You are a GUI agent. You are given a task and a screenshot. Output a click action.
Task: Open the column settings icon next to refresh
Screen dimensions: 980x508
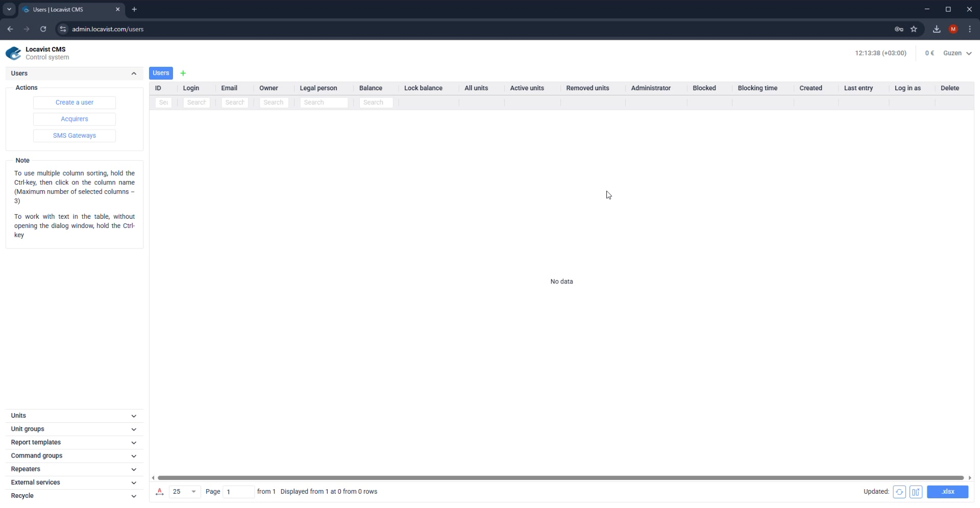point(916,492)
